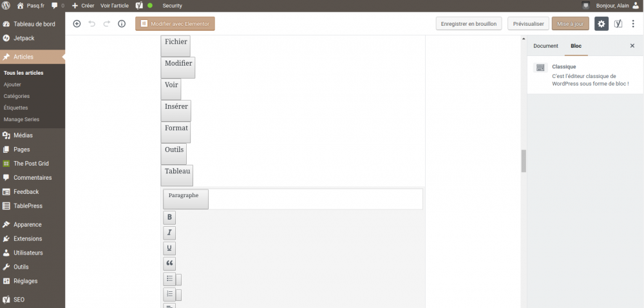Insert a blockquote with quote icon
This screenshot has width=644, height=308.
pos(169,264)
